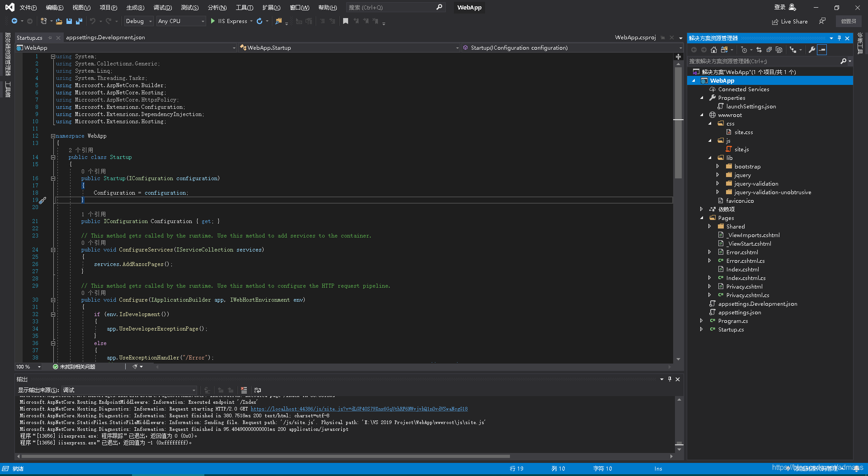Open the 文件(F) menu
868x476 pixels.
point(28,8)
